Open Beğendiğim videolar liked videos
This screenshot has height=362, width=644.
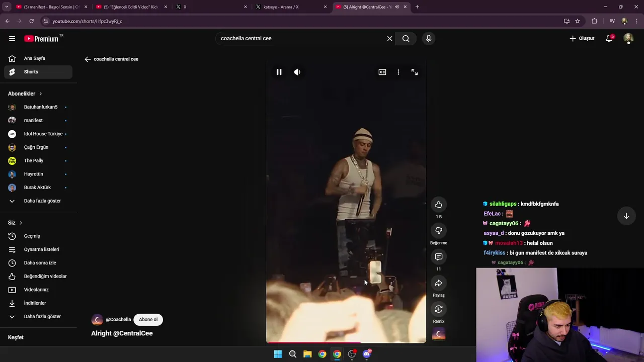tap(38, 276)
